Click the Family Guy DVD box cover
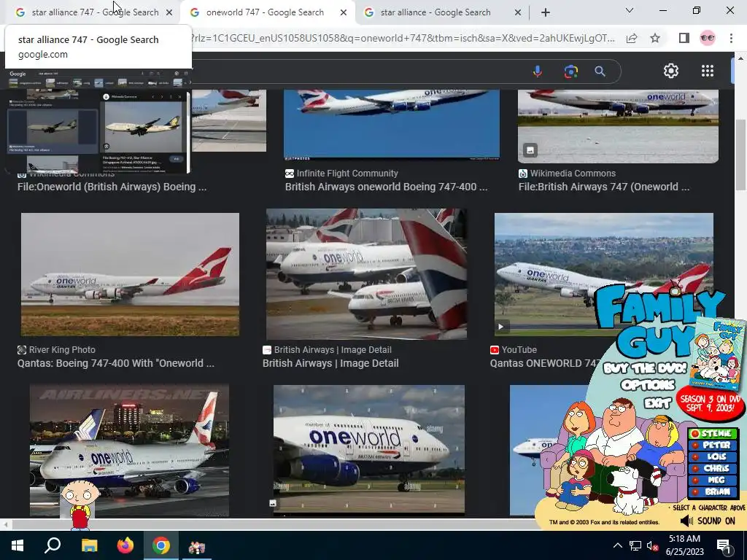747x560 pixels. coord(717,355)
